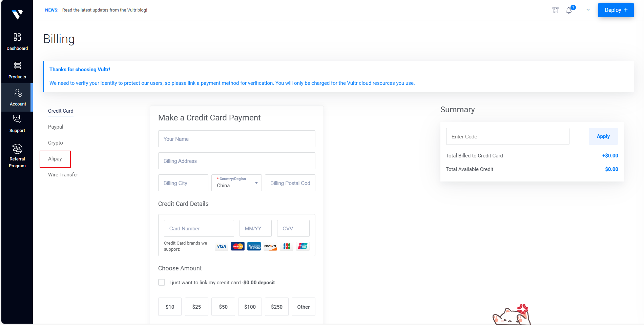
Task: Click the icon left of the bell
Action: (x=555, y=10)
